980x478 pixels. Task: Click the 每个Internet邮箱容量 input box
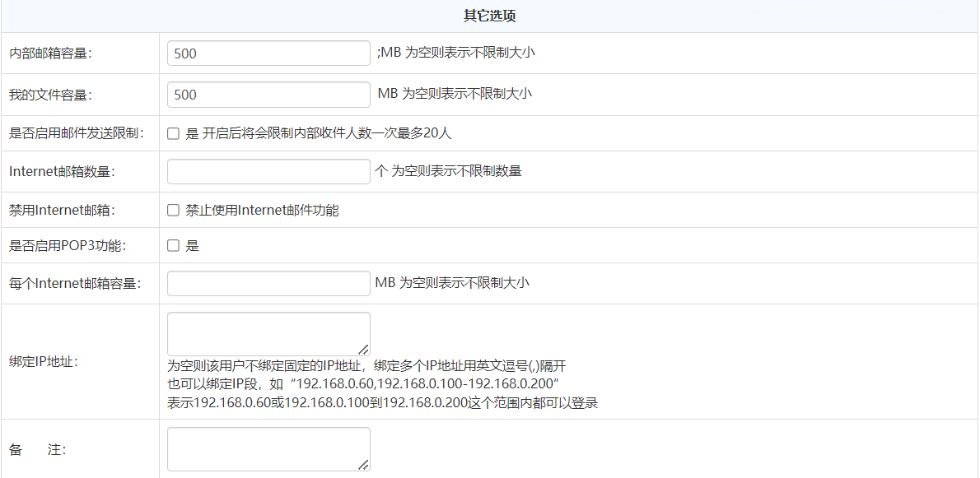pos(268,283)
